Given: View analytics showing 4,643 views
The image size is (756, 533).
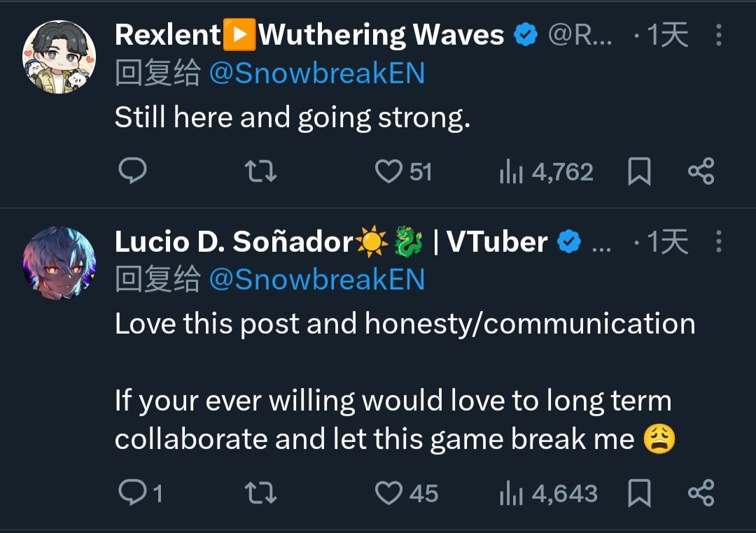Looking at the screenshot, I should point(548,493).
